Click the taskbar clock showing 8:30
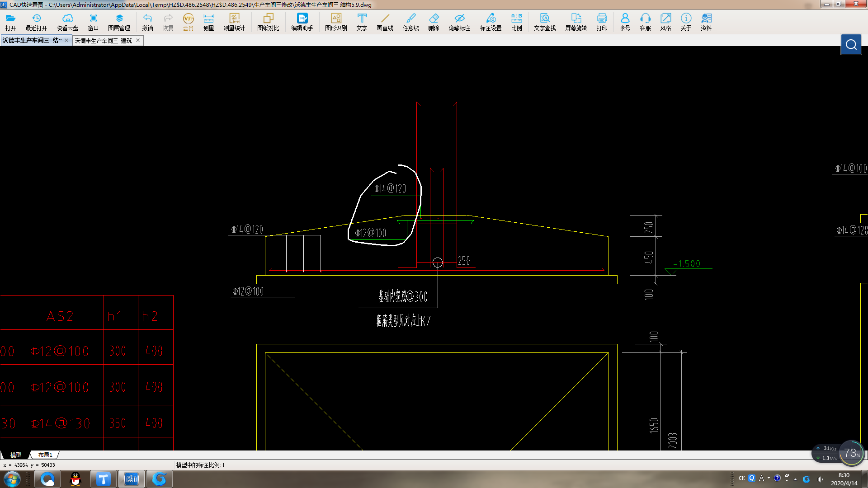 tap(844, 479)
